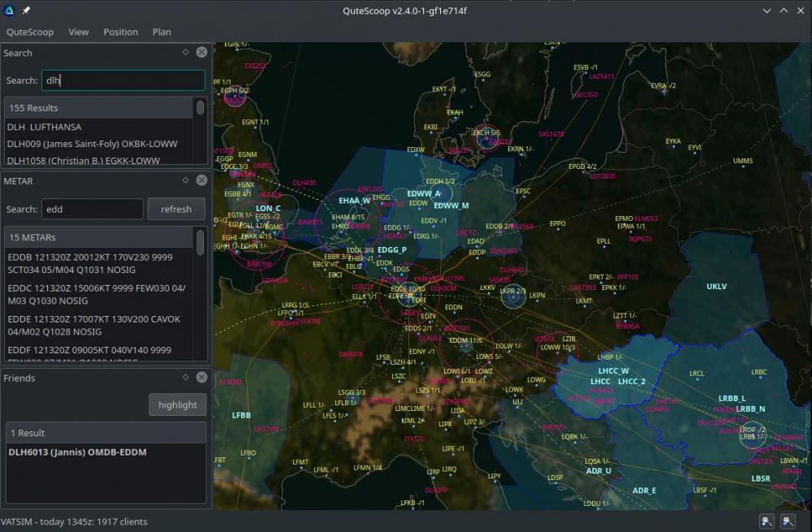Click the Search results list scrollbar

[200, 108]
